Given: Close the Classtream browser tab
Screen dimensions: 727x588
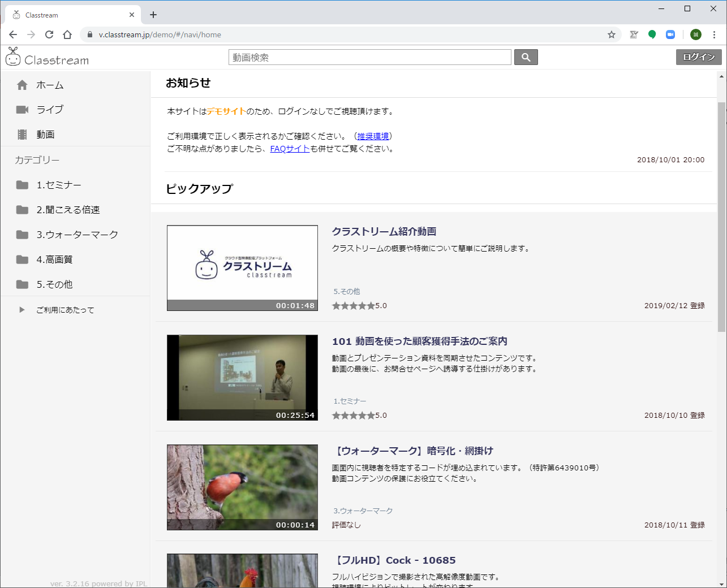Looking at the screenshot, I should (x=132, y=15).
